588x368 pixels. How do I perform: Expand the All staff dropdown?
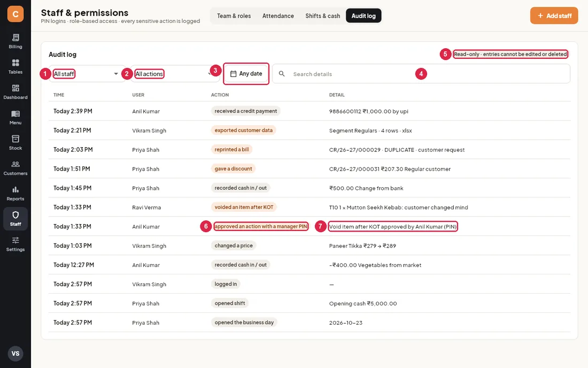click(x=87, y=74)
